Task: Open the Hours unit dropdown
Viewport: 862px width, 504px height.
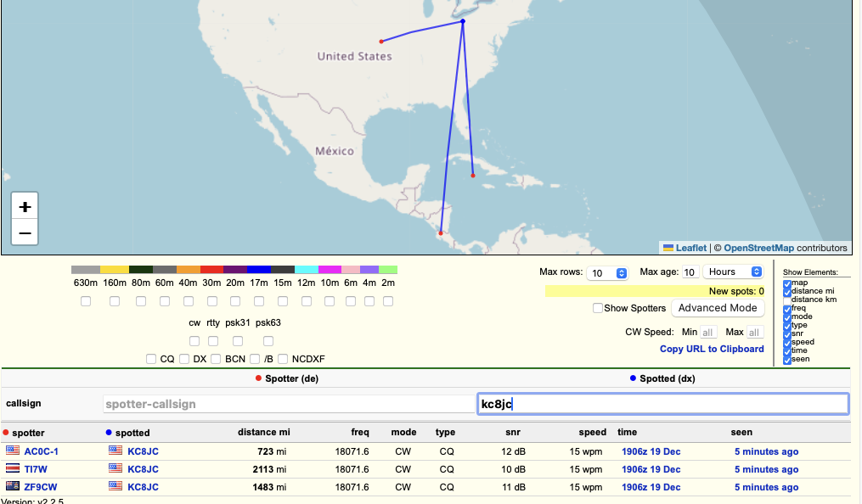Action: [x=733, y=272]
